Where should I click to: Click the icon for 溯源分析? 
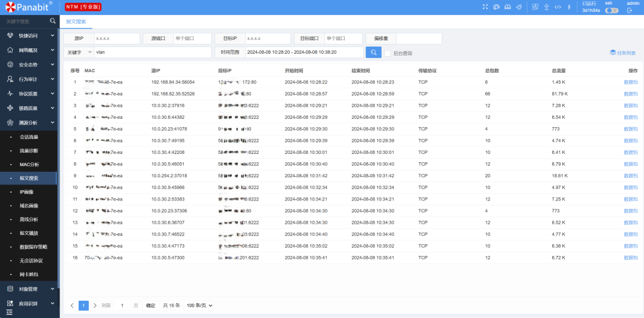tap(10, 122)
